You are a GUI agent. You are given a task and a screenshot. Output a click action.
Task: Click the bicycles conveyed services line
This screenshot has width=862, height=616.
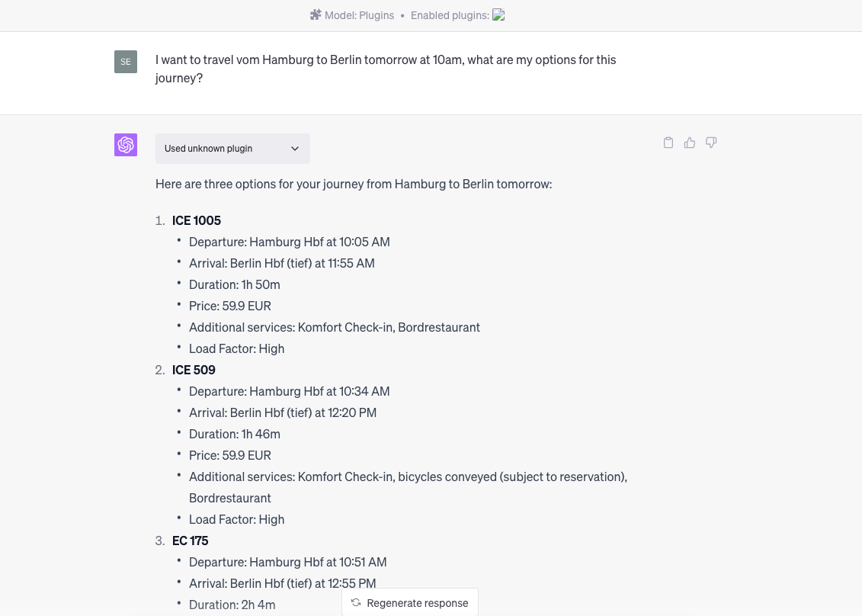click(408, 487)
